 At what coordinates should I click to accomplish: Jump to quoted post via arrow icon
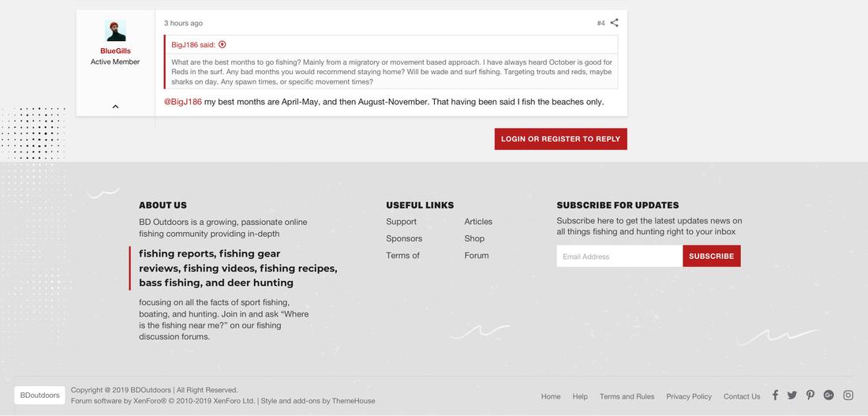click(223, 45)
